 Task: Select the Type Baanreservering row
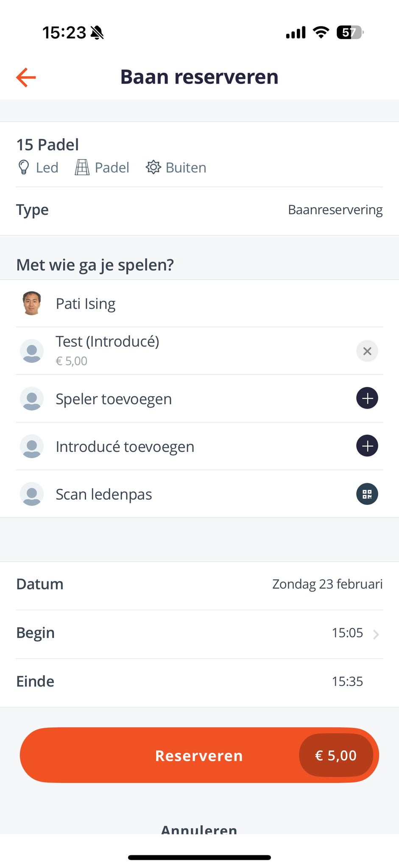(199, 210)
